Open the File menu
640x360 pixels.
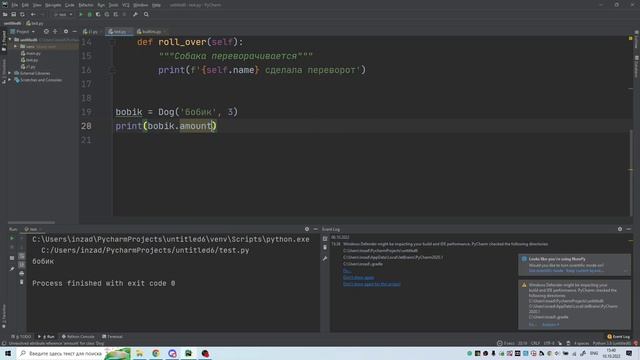pyautogui.click(x=15, y=5)
